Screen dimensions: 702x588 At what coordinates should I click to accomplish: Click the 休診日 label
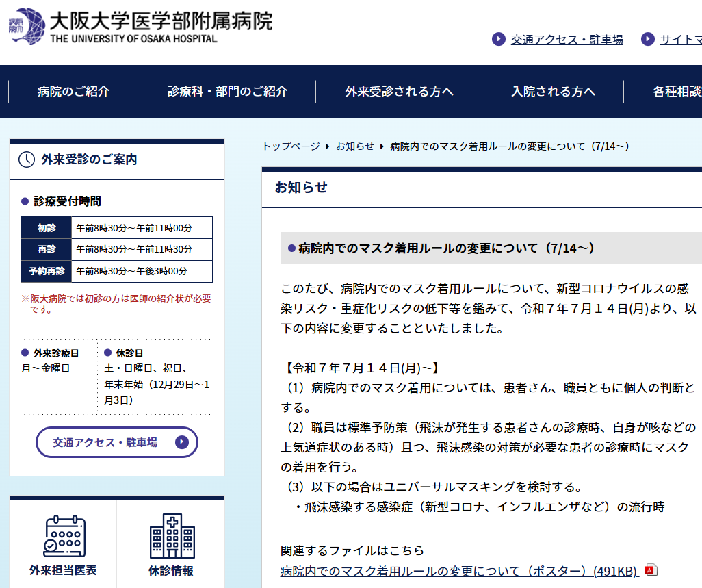pos(129,353)
